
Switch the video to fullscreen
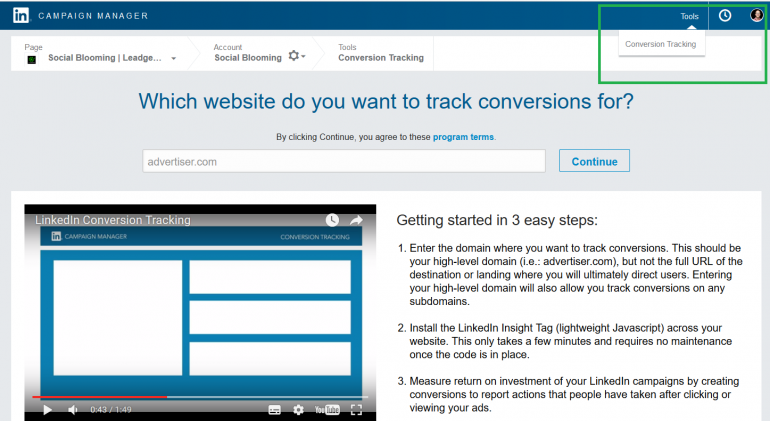[357, 410]
